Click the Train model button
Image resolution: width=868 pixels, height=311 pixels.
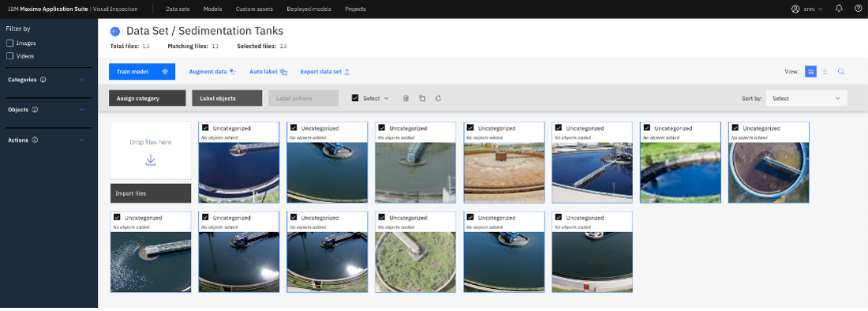pos(142,71)
